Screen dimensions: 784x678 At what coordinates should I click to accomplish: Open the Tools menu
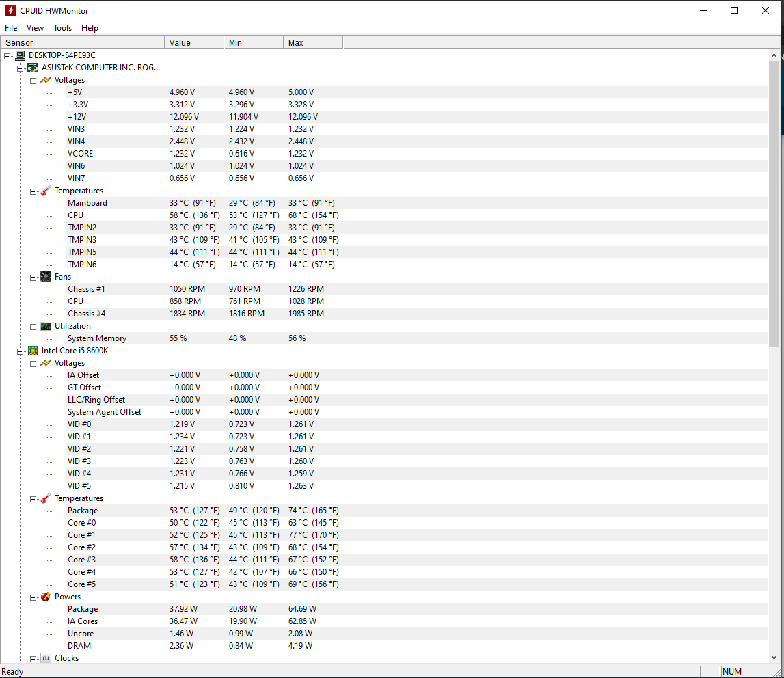tap(62, 28)
